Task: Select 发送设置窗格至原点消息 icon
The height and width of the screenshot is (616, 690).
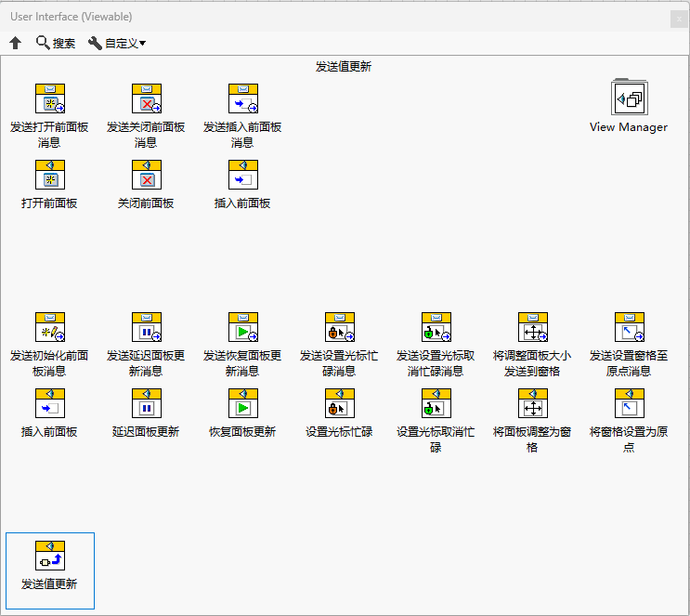Action: tap(630, 327)
